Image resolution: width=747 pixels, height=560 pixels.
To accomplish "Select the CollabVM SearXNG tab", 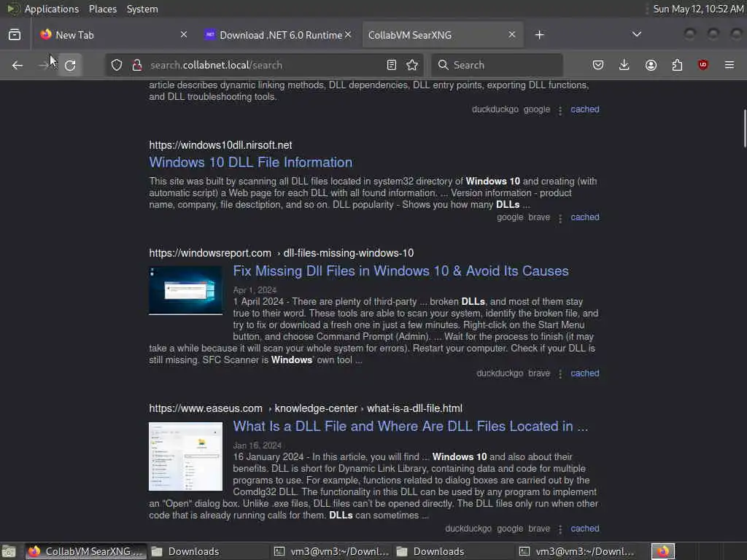I will pyautogui.click(x=442, y=35).
